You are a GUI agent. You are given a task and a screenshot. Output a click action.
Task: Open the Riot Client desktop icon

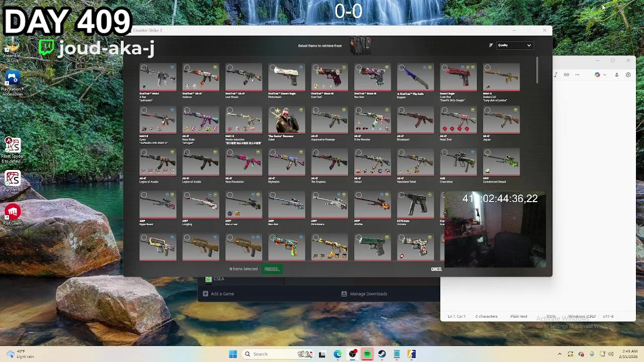tap(13, 215)
